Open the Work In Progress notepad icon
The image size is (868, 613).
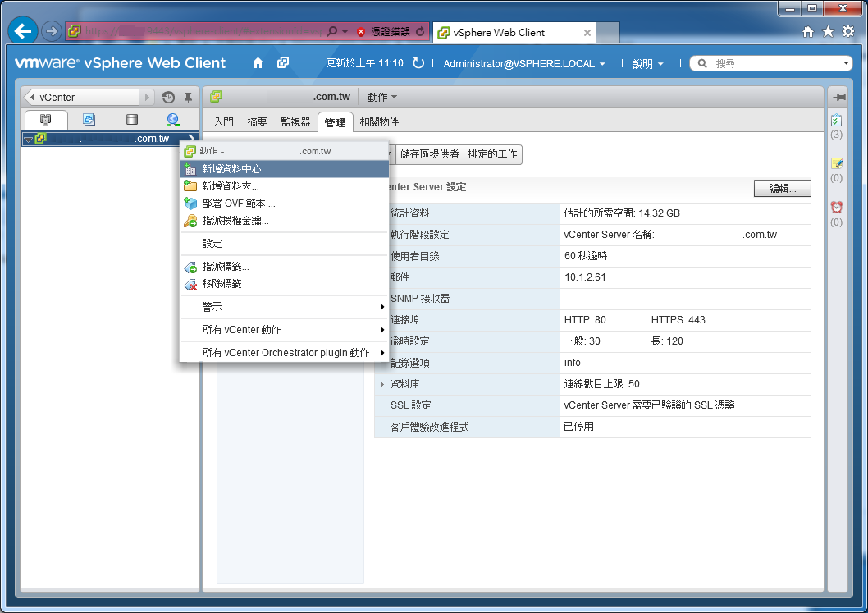point(837,163)
